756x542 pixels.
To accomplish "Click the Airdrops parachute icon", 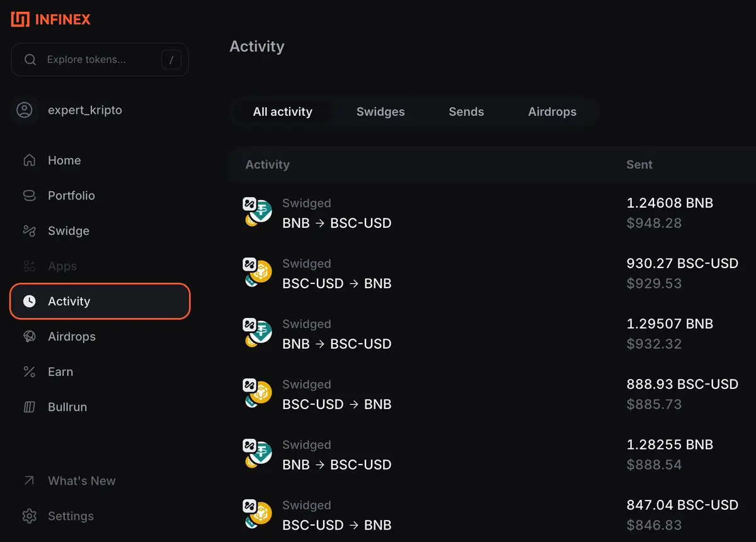I will click(29, 337).
